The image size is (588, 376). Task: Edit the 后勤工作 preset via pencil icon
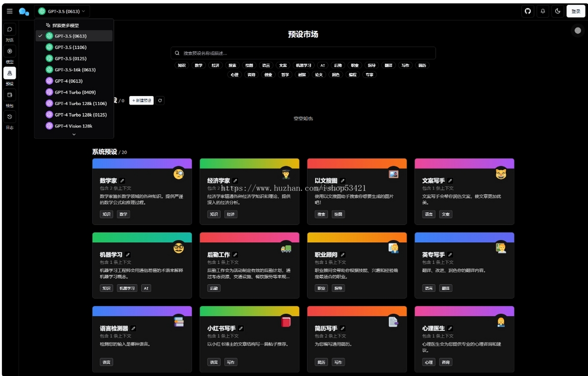235,255
